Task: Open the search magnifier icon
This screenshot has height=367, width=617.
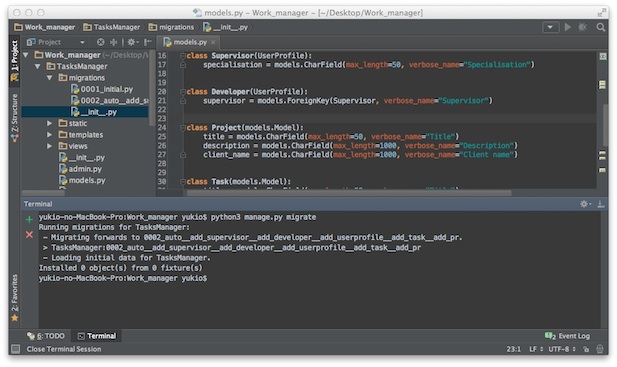Action: (x=600, y=27)
